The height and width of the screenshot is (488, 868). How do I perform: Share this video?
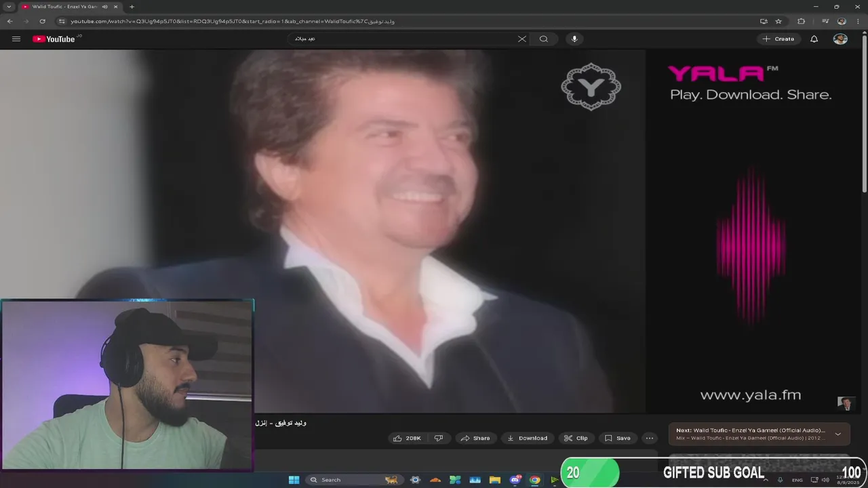point(475,438)
